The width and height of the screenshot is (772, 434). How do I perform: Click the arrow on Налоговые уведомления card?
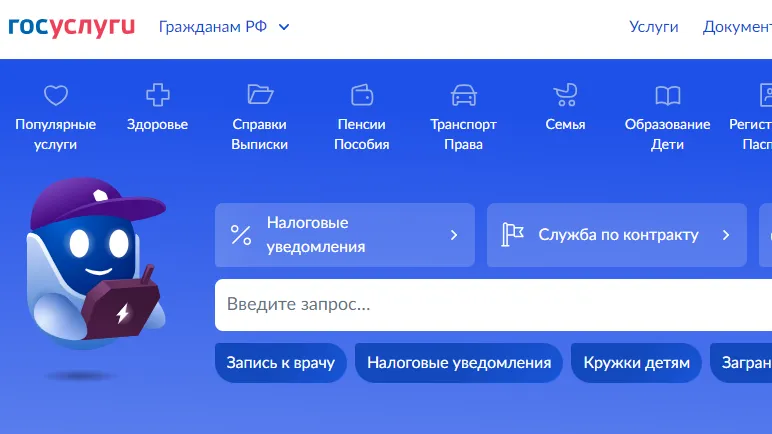click(x=454, y=235)
